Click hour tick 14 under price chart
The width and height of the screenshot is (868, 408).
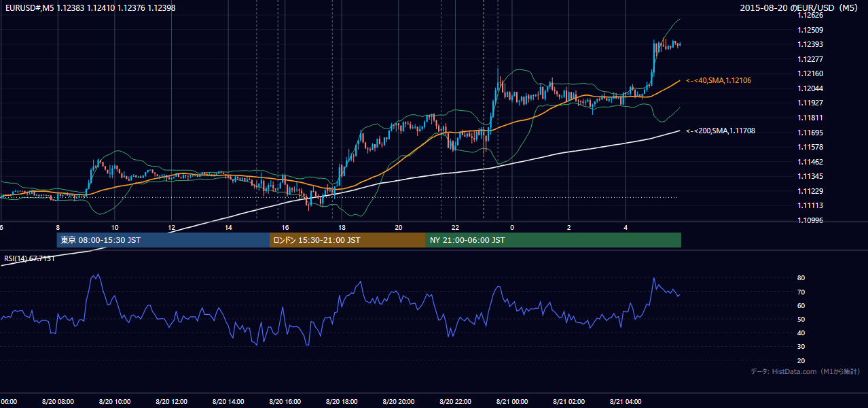pos(228,227)
